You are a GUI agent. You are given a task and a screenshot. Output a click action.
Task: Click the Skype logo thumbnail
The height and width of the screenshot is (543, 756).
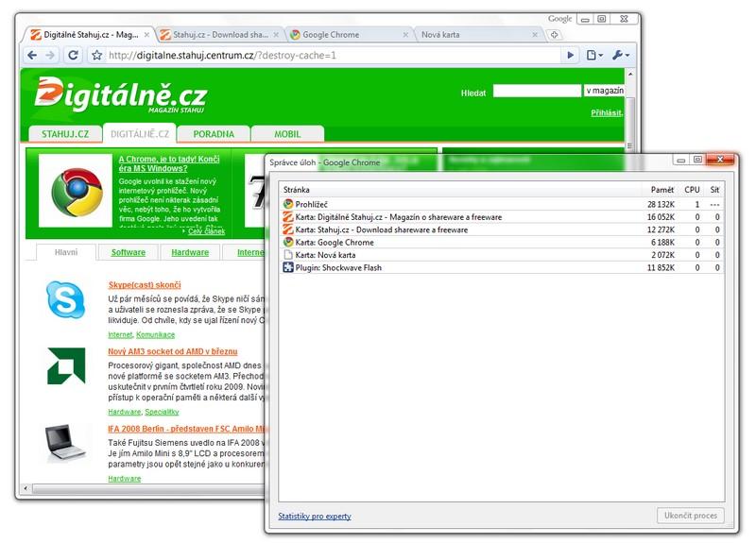65,299
